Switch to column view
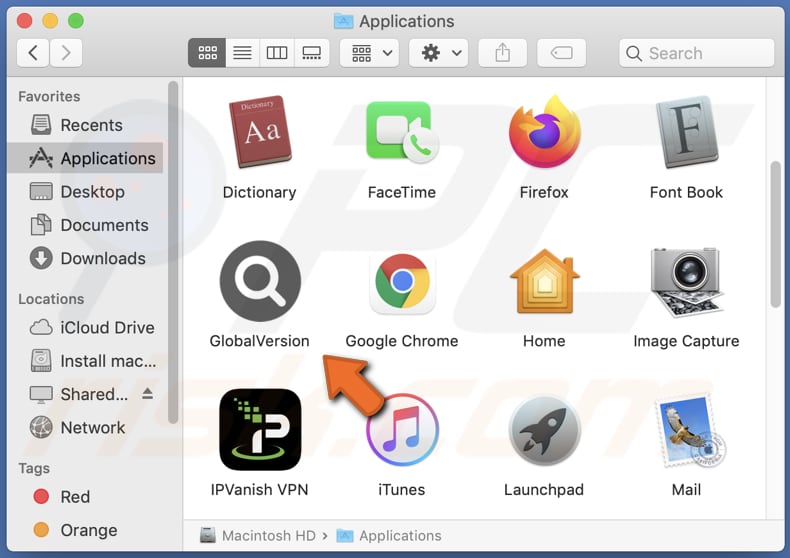The height and width of the screenshot is (558, 790). click(277, 53)
